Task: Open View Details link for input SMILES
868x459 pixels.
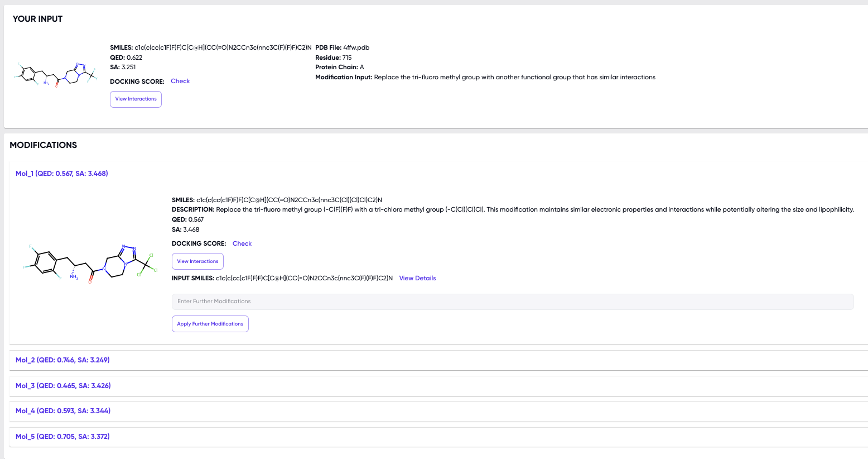Action: click(x=417, y=278)
